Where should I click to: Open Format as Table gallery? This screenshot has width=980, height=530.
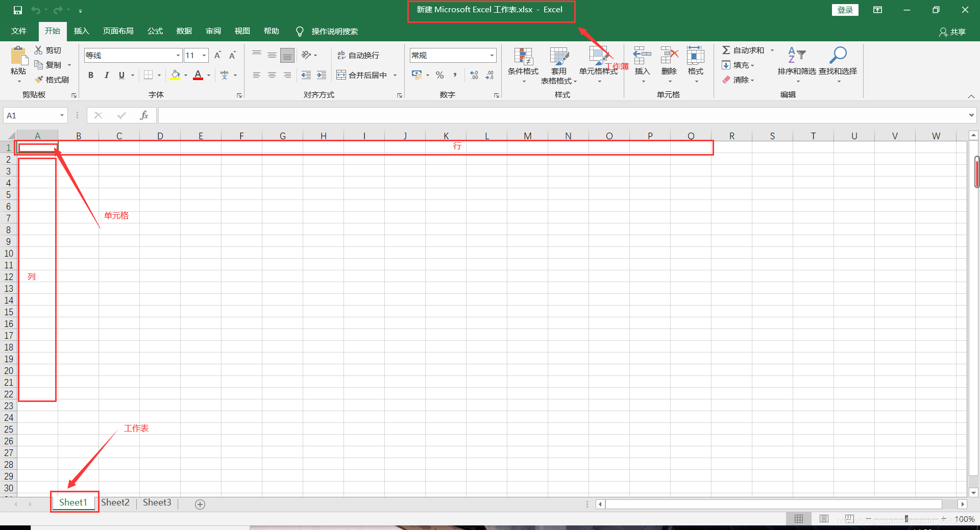point(559,65)
